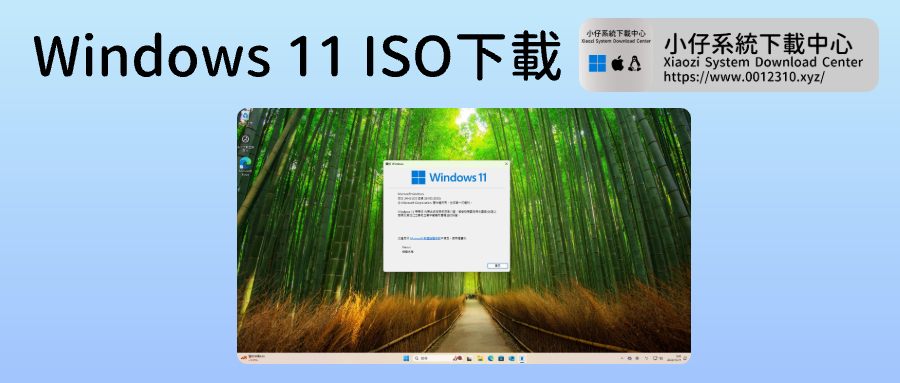
Task: Open Microsoft Store from the taskbar
Action: pyautogui.click(x=501, y=358)
